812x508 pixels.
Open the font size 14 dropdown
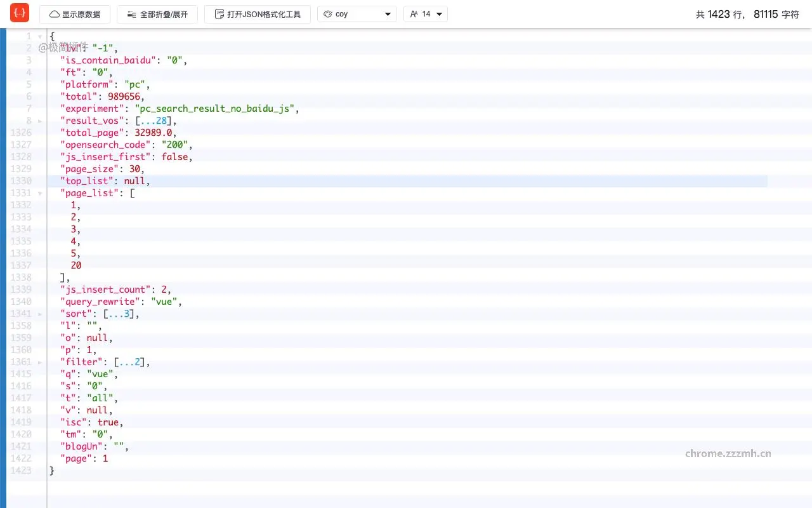(426, 14)
